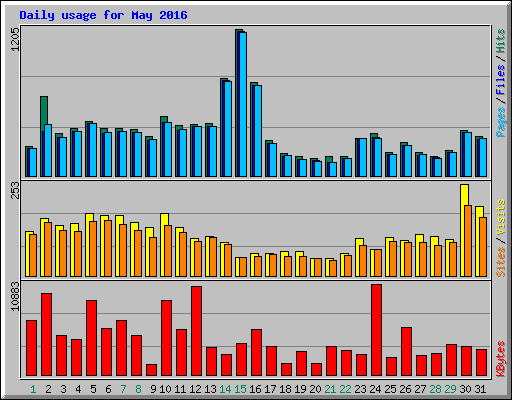Click day label 14 on x-axis
512x400 pixels.
click(225, 389)
